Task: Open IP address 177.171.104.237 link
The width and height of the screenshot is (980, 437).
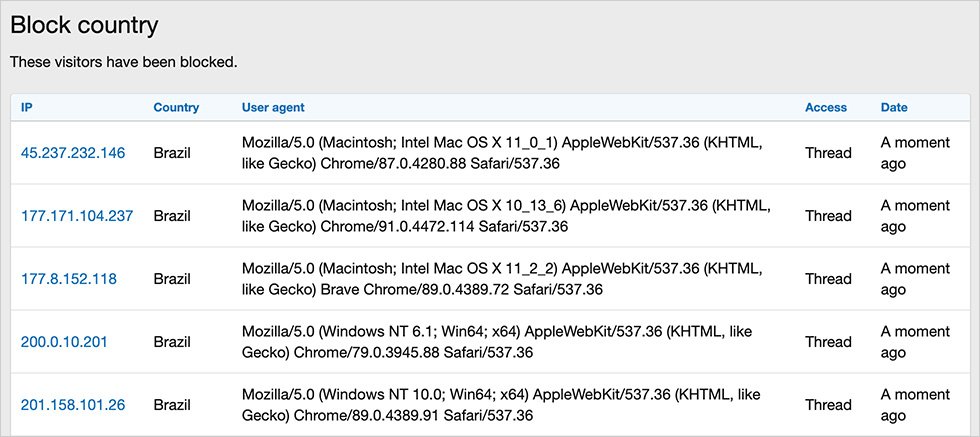Action: click(x=77, y=216)
